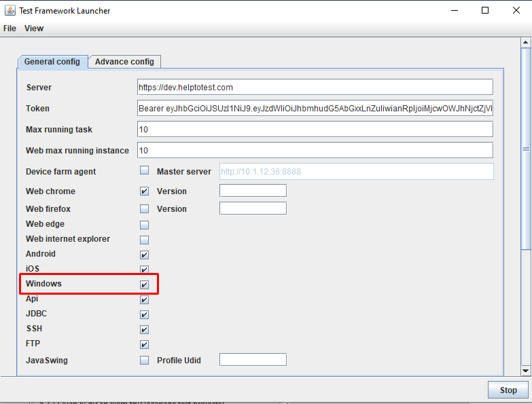The width and height of the screenshot is (532, 404).
Task: Toggle the Windows platform checkbox
Action: click(x=144, y=284)
